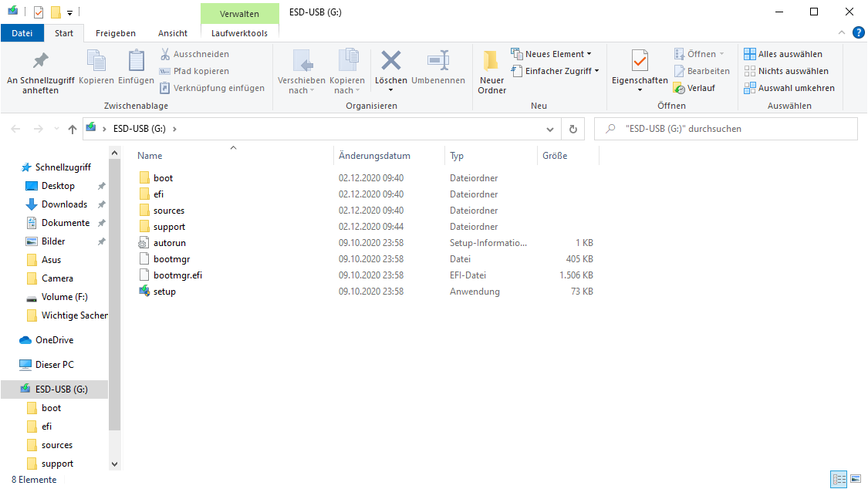Click Auswahl umkehren
868x489 pixels.
click(x=789, y=88)
